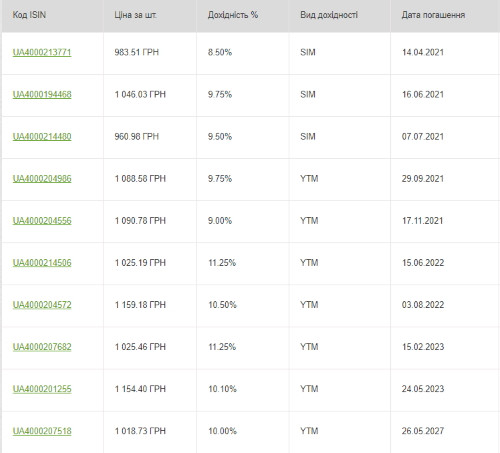Select the 10.50% yield cell
The width and height of the screenshot is (500, 453).
point(243,306)
